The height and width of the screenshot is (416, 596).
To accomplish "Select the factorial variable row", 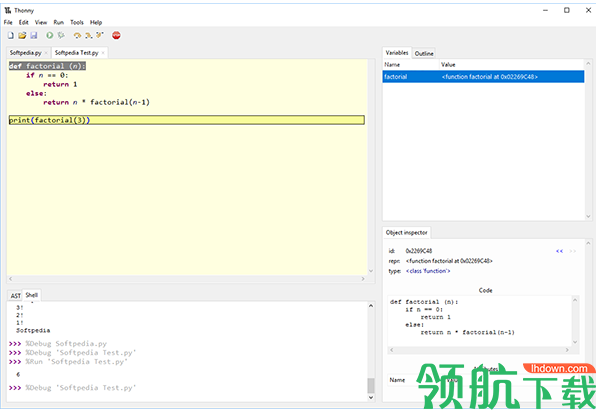I will pos(483,77).
